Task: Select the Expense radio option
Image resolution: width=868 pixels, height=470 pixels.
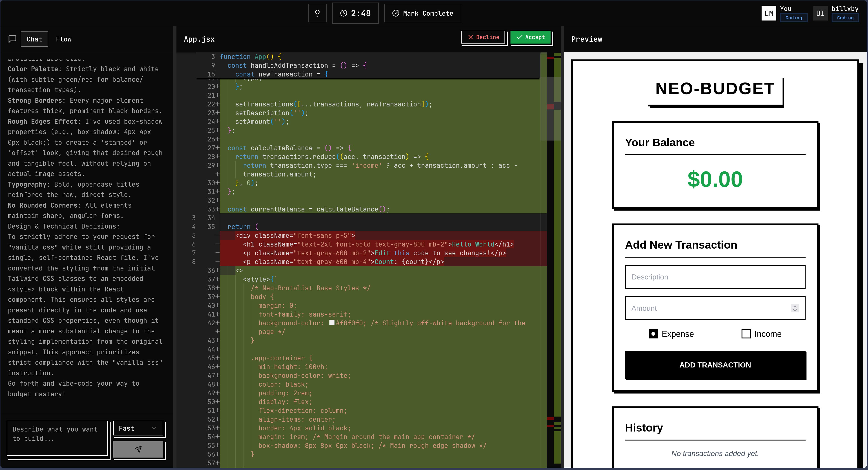Action: [x=653, y=334]
